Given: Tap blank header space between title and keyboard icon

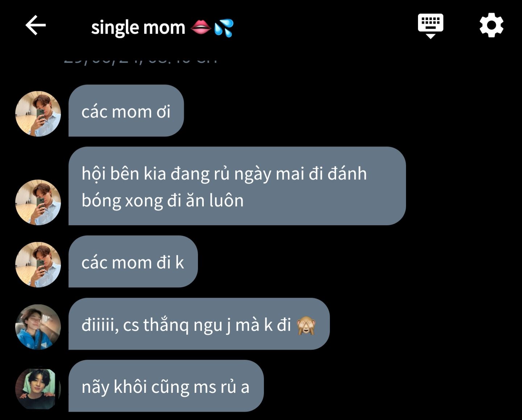Looking at the screenshot, I should click(325, 26).
